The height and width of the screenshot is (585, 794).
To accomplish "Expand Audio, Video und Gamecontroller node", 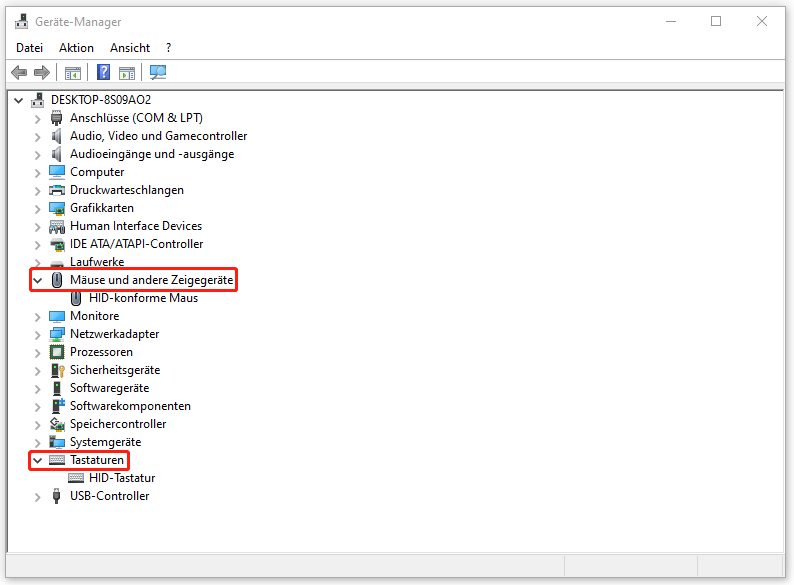I will 37,137.
